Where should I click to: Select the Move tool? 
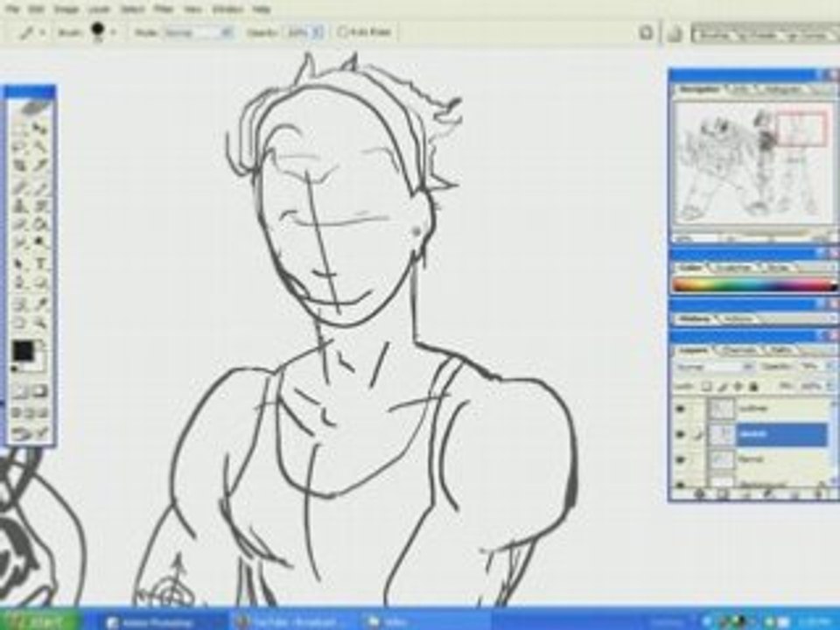click(39, 129)
